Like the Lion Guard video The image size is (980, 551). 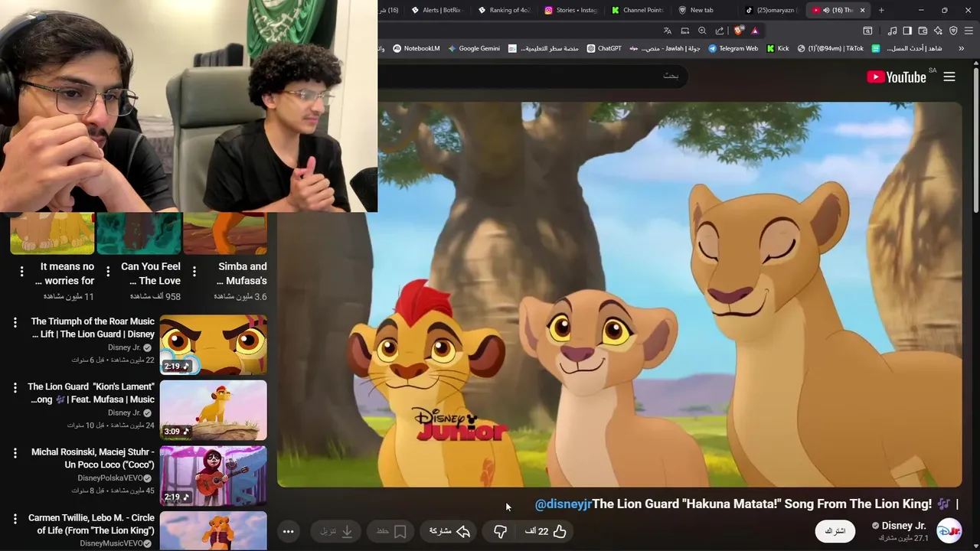click(x=547, y=531)
